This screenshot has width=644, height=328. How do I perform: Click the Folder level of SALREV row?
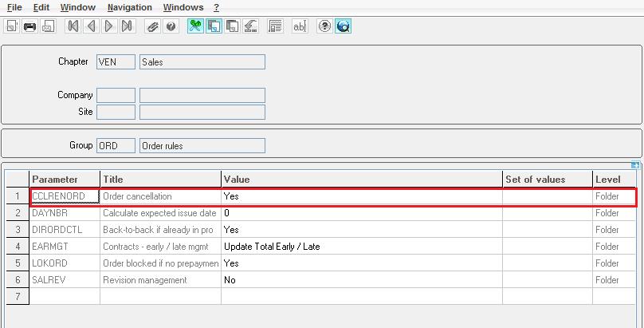pos(615,280)
